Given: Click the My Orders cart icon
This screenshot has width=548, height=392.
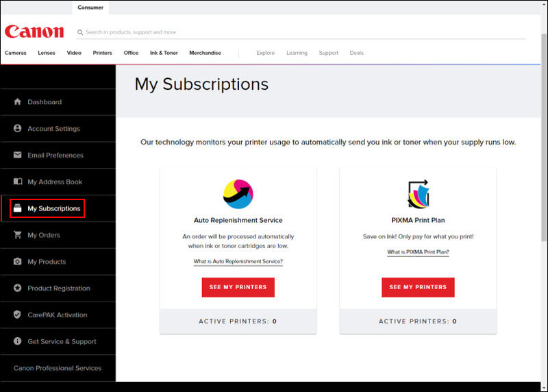Looking at the screenshot, I should [18, 235].
